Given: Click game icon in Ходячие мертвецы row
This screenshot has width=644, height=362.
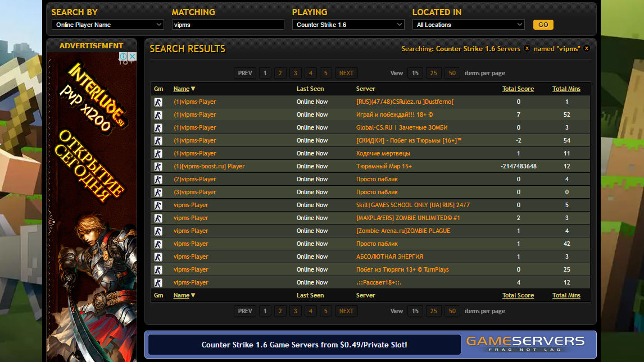Looking at the screenshot, I should click(x=158, y=154).
